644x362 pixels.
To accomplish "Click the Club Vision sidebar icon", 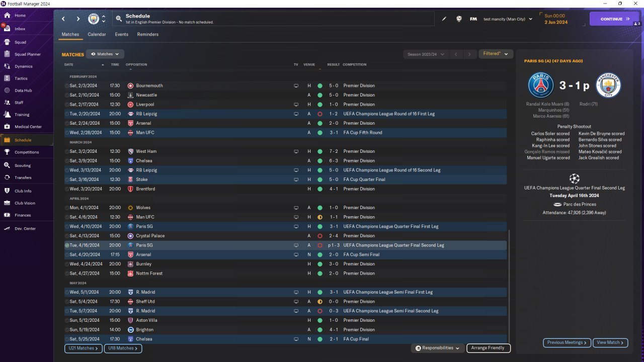I will [x=7, y=203].
